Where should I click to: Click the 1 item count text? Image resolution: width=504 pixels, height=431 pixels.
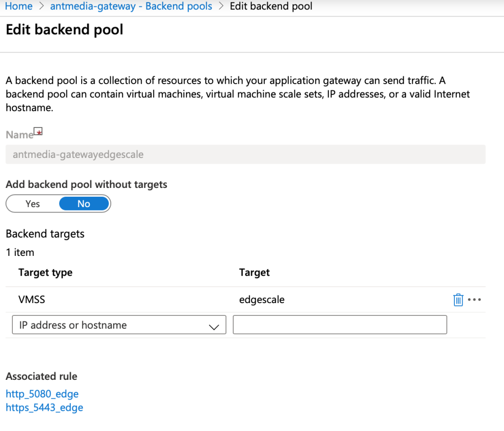[20, 252]
